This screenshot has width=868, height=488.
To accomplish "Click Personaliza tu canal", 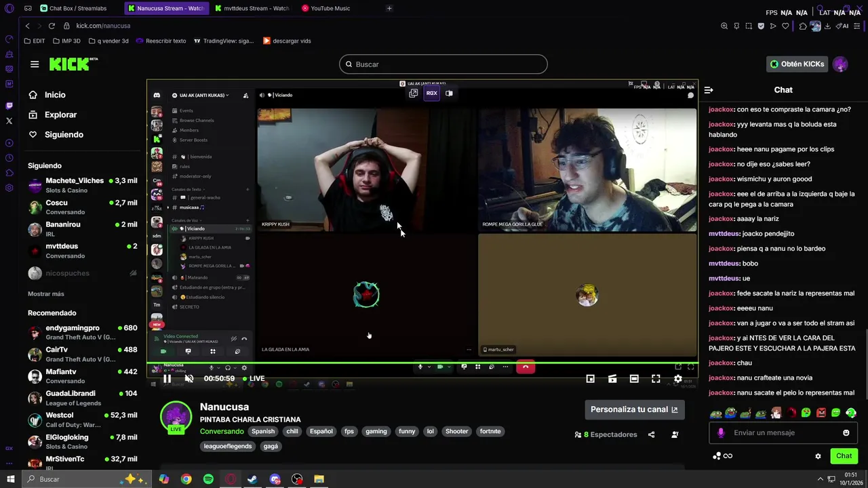I will (x=634, y=409).
